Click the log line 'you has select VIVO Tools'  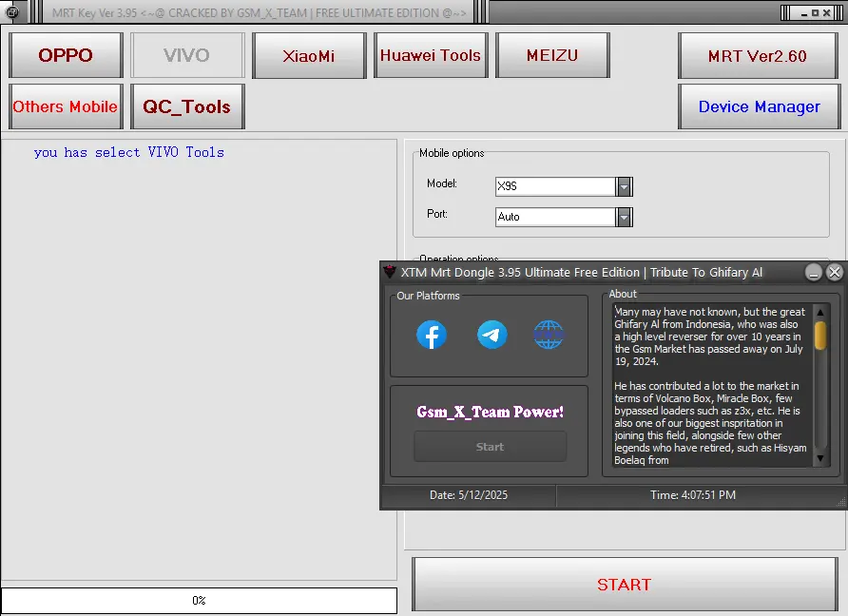128,152
